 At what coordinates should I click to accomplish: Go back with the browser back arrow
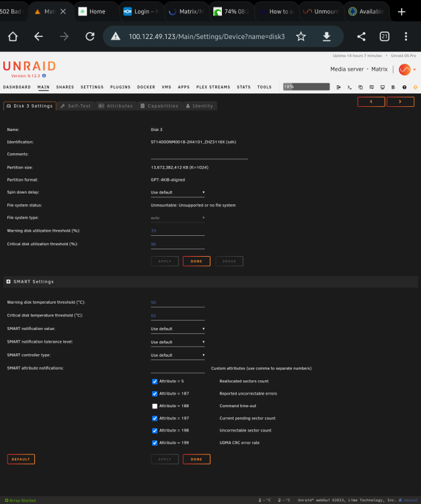tap(38, 37)
